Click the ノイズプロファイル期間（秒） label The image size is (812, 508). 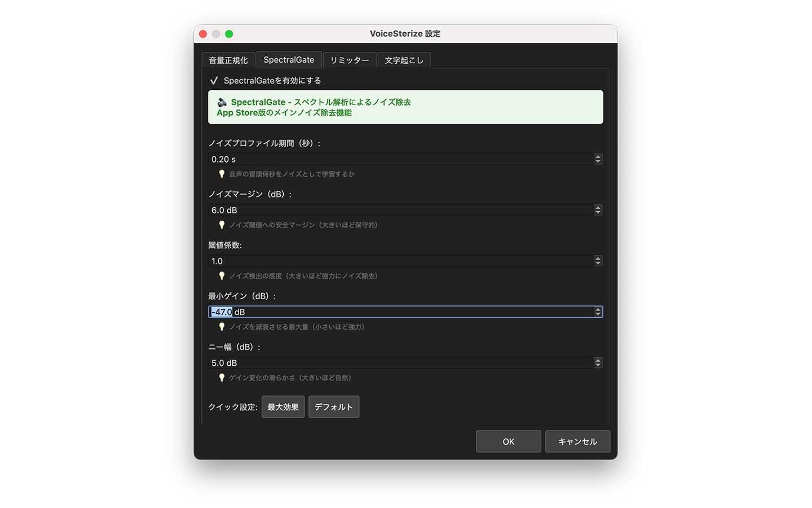[264, 143]
